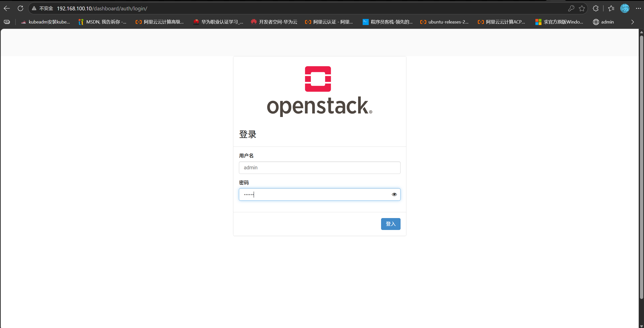Open the admin bookmark

point(603,22)
